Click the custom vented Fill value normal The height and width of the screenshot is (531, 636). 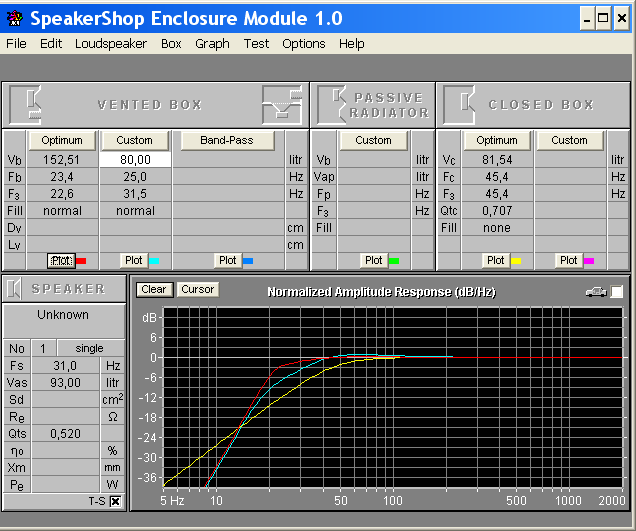pos(135,211)
